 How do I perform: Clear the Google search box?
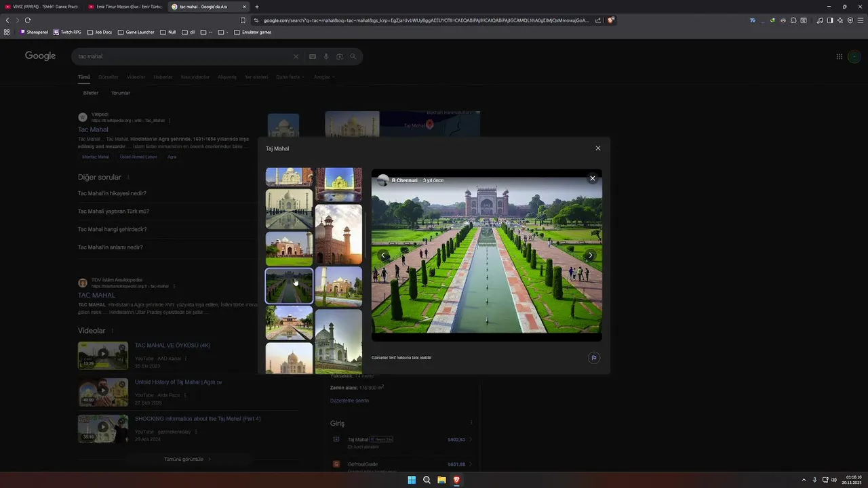[x=296, y=57]
